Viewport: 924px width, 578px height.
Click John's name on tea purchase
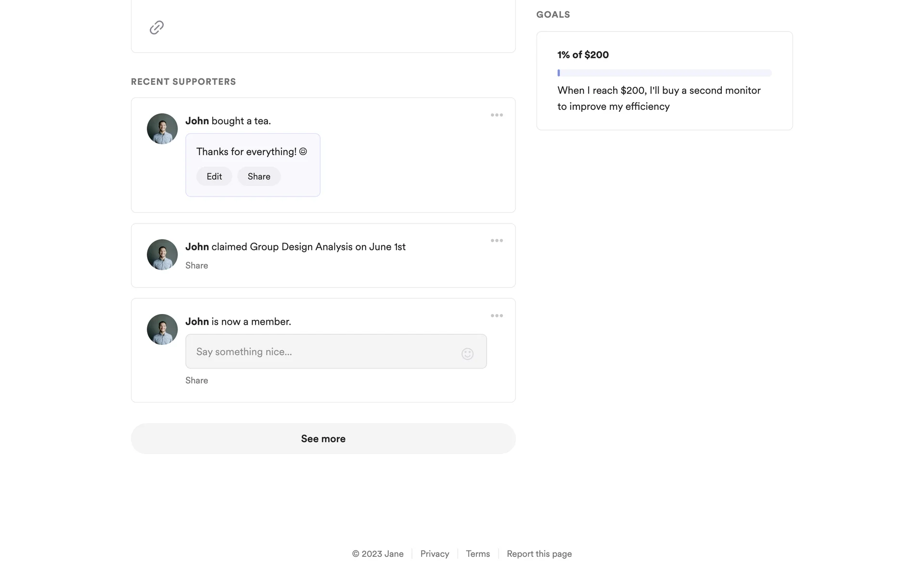pos(197,121)
